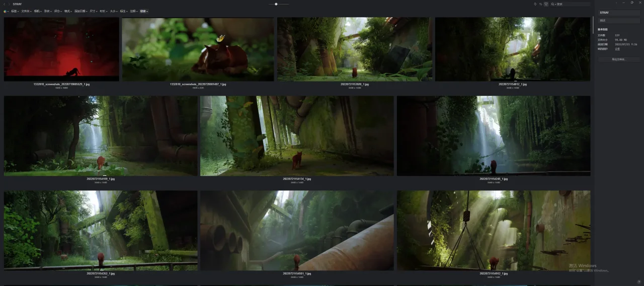Go back with the left arrow
Viewport: 644px width, 286px height.
click(x=4, y=4)
